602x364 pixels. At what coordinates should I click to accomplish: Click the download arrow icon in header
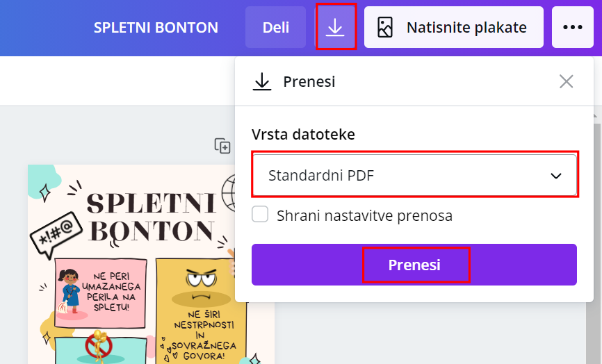[336, 27]
